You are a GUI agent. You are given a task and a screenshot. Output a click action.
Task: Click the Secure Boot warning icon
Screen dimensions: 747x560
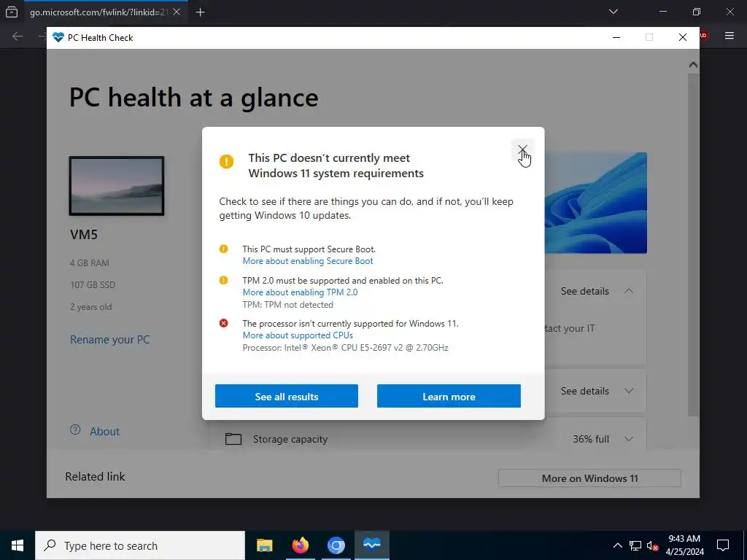point(223,249)
